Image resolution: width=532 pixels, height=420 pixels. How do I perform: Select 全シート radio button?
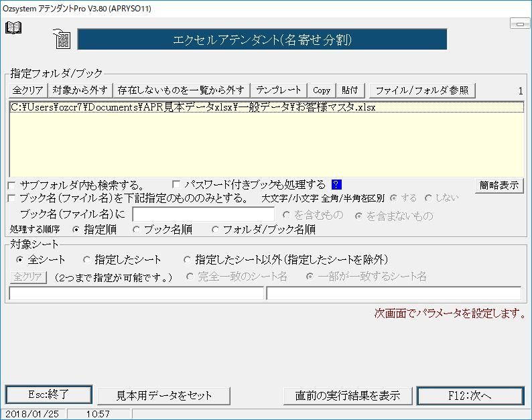pyautogui.click(x=19, y=260)
